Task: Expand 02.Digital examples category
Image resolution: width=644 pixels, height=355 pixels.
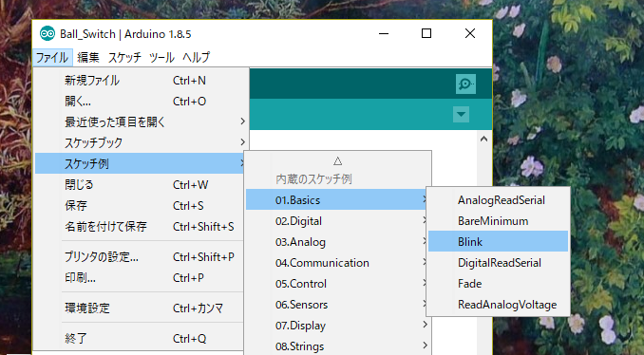Action: tap(337, 221)
